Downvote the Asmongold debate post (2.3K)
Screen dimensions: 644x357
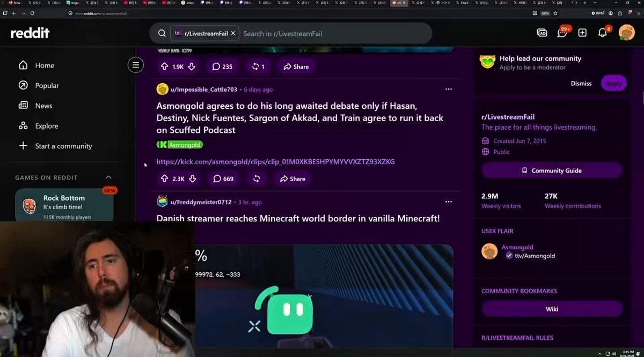click(x=192, y=178)
